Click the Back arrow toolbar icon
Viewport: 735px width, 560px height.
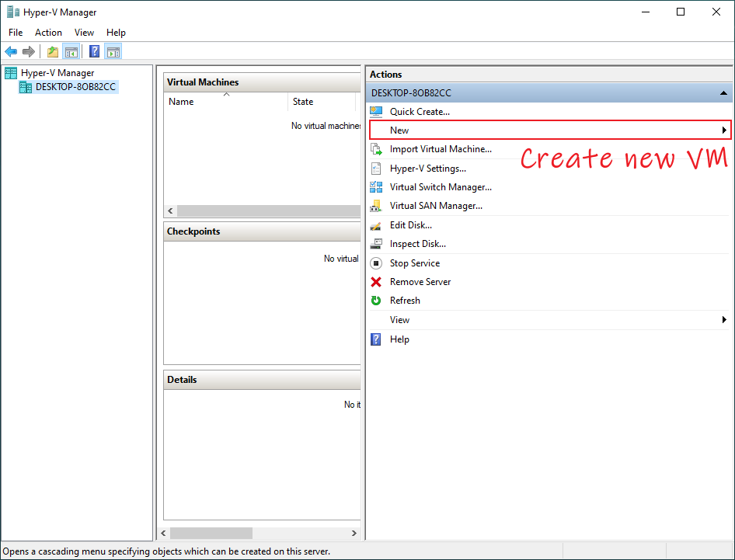click(11, 51)
